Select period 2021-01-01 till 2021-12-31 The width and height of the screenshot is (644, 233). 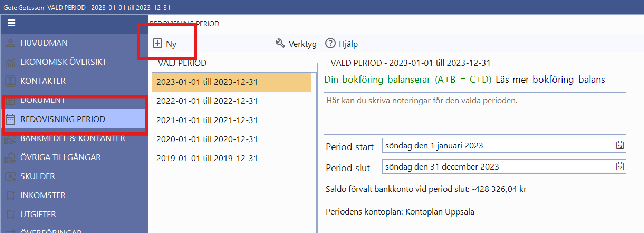(x=232, y=120)
